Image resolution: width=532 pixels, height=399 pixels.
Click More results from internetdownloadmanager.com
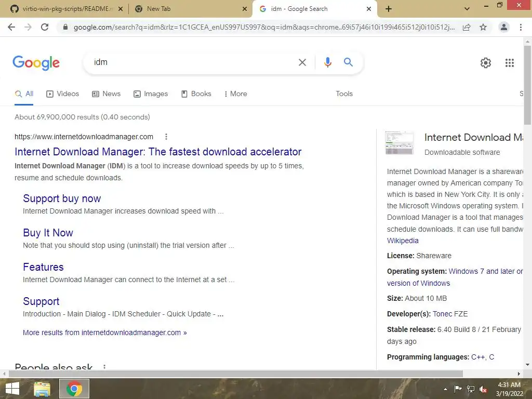coord(105,332)
